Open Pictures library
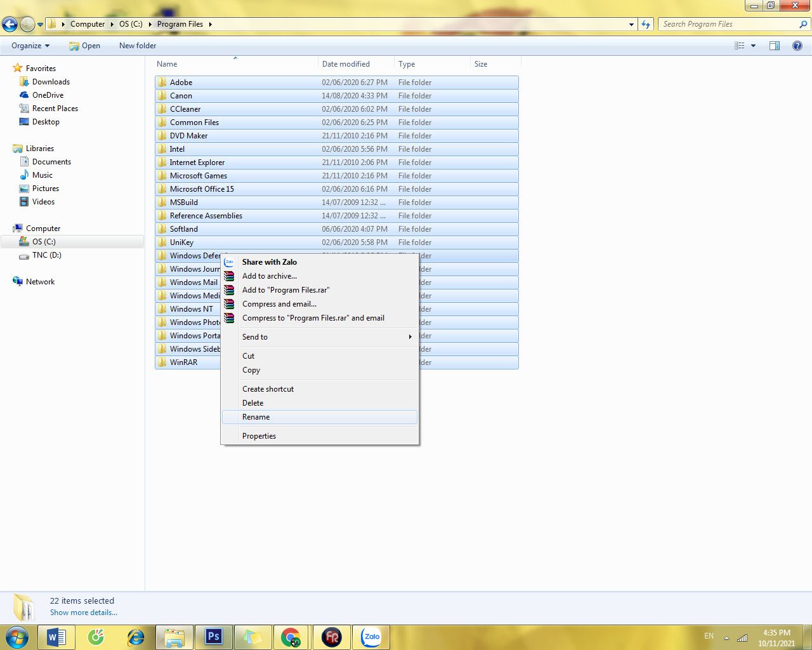The image size is (812, 650). click(46, 189)
